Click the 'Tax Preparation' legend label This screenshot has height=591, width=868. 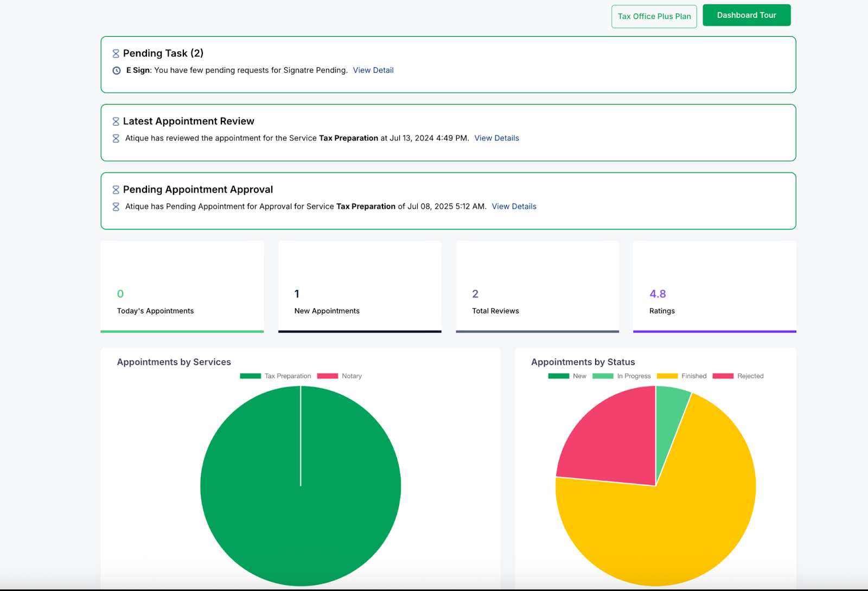288,376
